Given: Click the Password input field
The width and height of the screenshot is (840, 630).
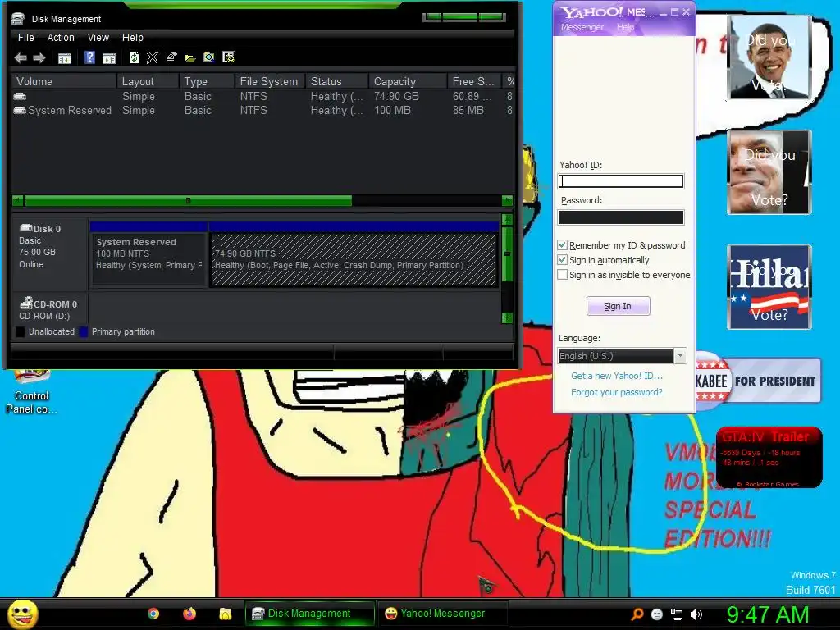Looking at the screenshot, I should coord(621,217).
